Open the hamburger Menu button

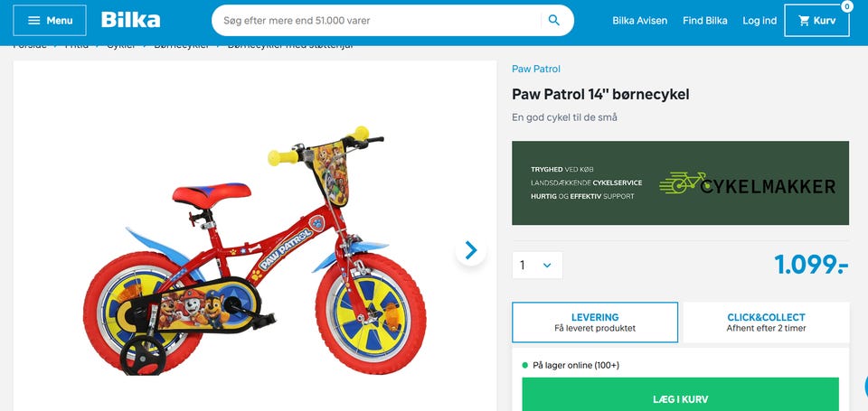(50, 21)
